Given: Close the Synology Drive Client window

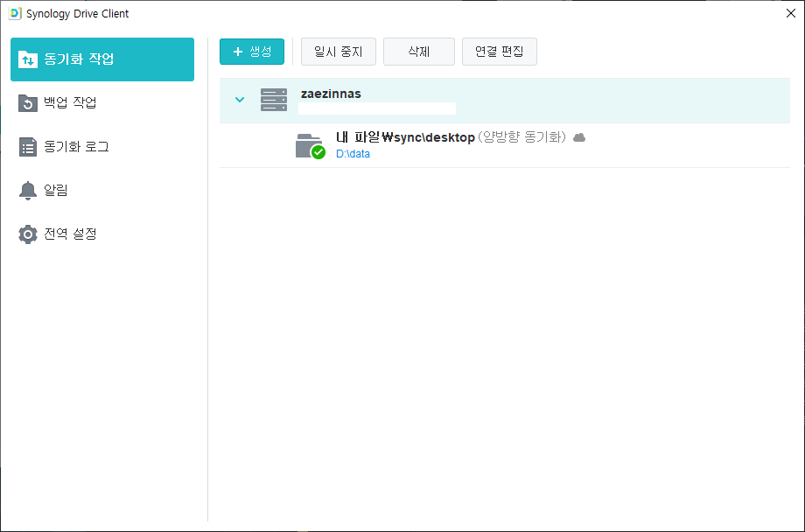Looking at the screenshot, I should [x=791, y=13].
